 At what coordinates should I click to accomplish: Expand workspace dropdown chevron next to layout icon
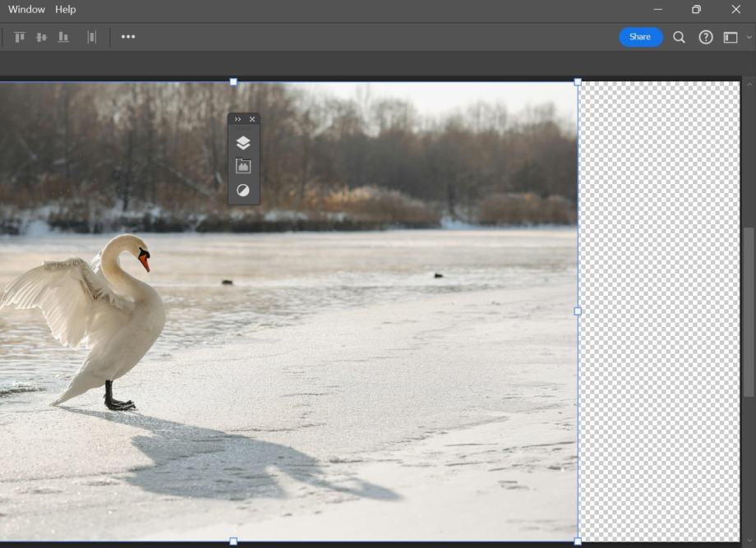tap(749, 37)
